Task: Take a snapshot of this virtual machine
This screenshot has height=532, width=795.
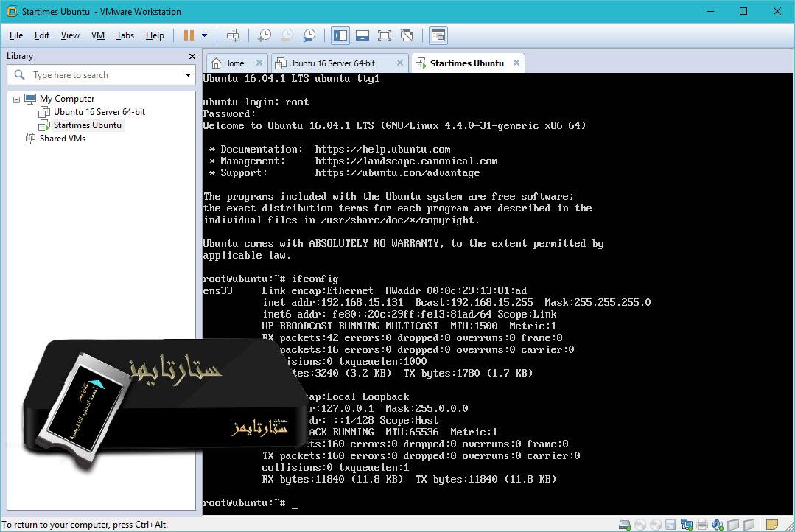Action: click(x=265, y=35)
